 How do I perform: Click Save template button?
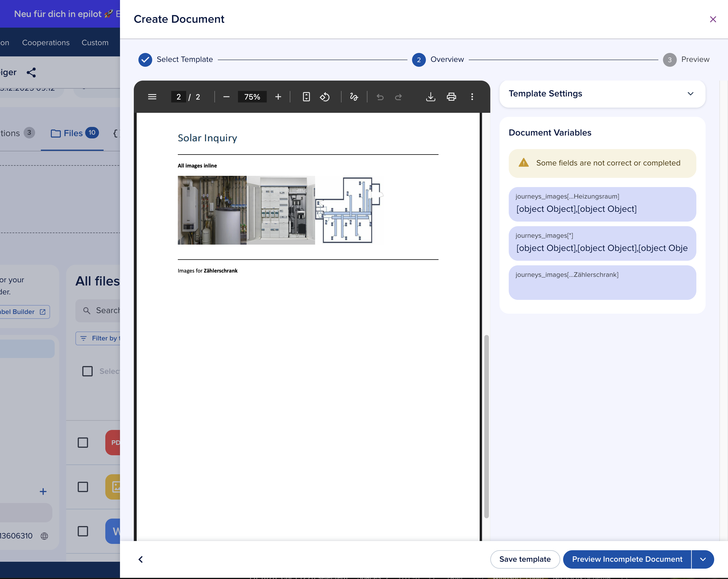click(525, 559)
